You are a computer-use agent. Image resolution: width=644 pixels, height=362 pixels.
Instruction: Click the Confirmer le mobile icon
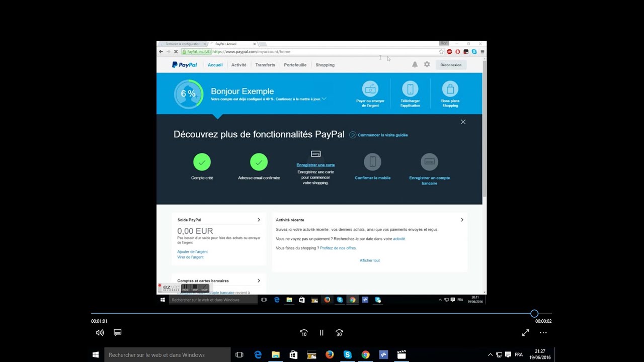(x=373, y=162)
